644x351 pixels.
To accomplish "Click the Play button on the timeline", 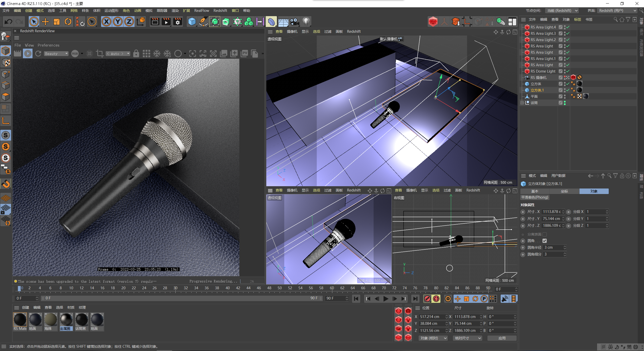I will 385,299.
